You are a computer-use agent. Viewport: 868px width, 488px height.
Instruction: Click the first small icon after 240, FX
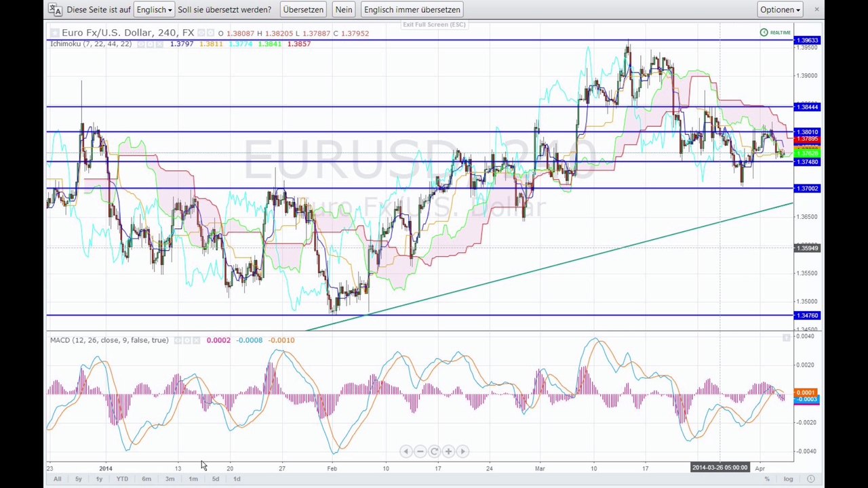(x=201, y=33)
